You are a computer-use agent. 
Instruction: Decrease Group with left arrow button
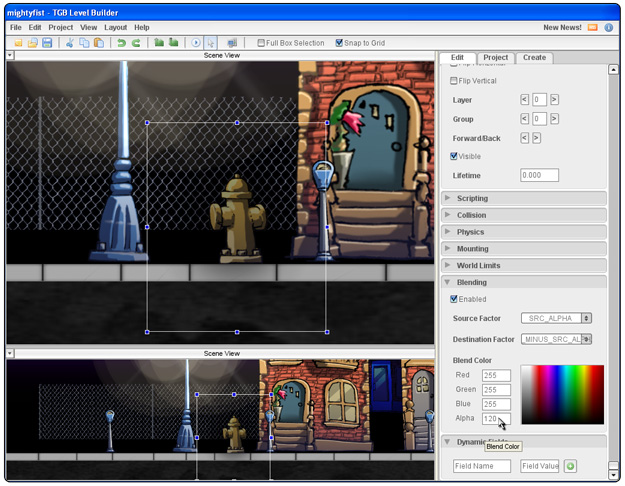[525, 119]
